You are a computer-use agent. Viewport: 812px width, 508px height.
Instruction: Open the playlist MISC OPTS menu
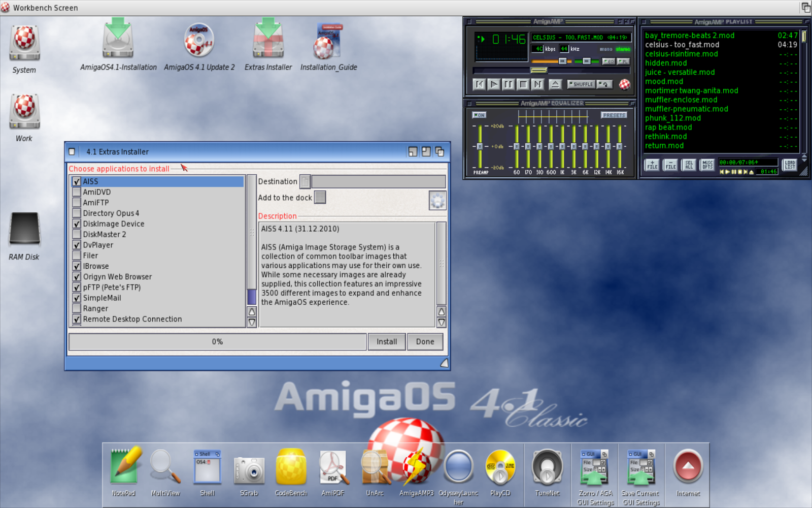[707, 165]
